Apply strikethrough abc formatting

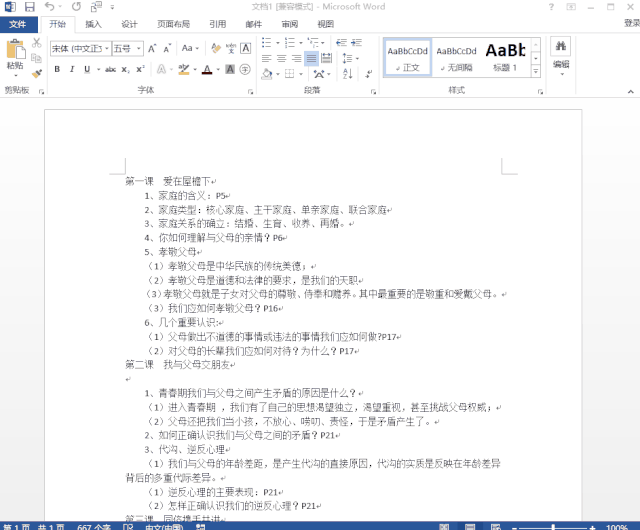110,69
